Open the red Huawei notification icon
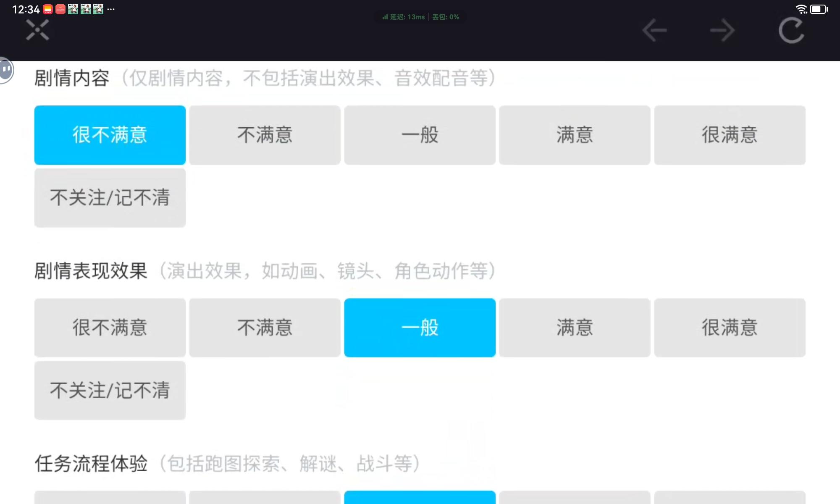Viewport: 840px width, 504px height. click(x=60, y=9)
